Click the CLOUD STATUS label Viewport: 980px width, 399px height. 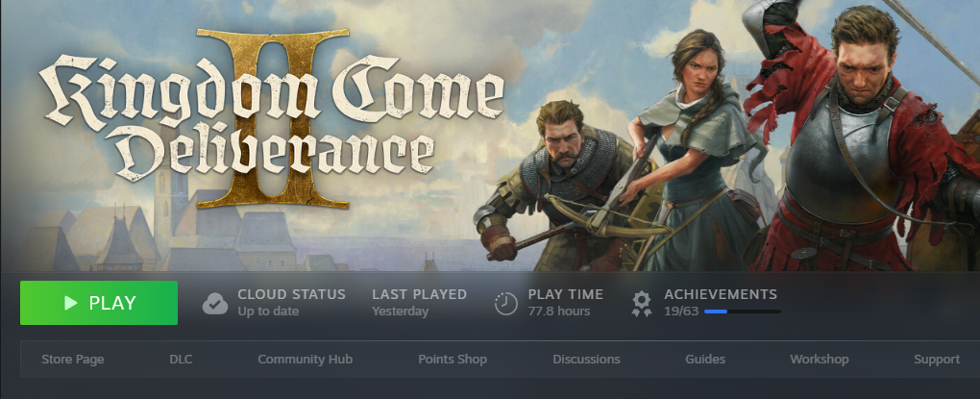[291, 294]
